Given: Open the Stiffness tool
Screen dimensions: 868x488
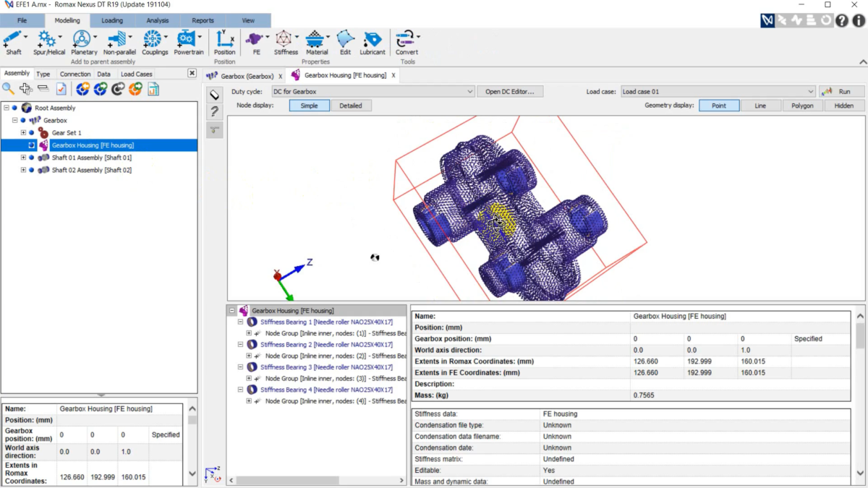Looking at the screenshot, I should click(286, 42).
